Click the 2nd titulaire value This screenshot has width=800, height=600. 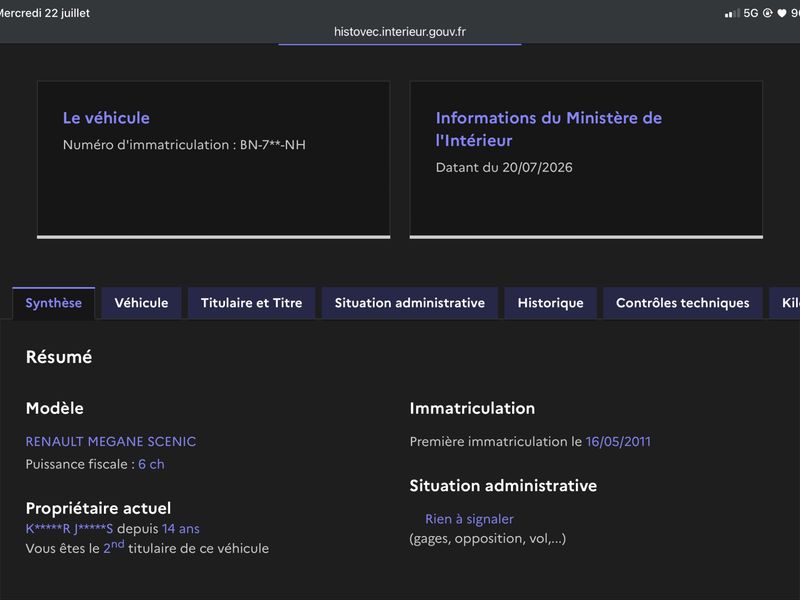114,547
